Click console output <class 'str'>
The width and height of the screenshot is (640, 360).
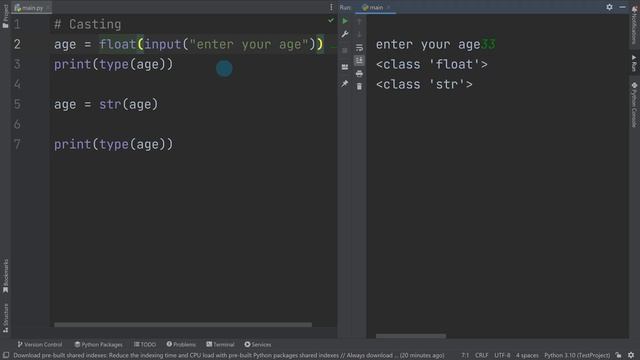pos(424,84)
